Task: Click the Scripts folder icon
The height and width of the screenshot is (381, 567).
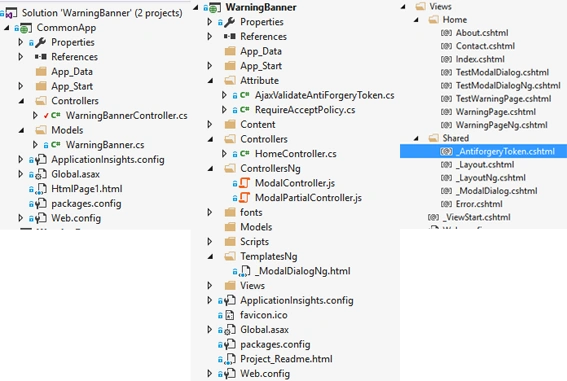Action: 230,241
